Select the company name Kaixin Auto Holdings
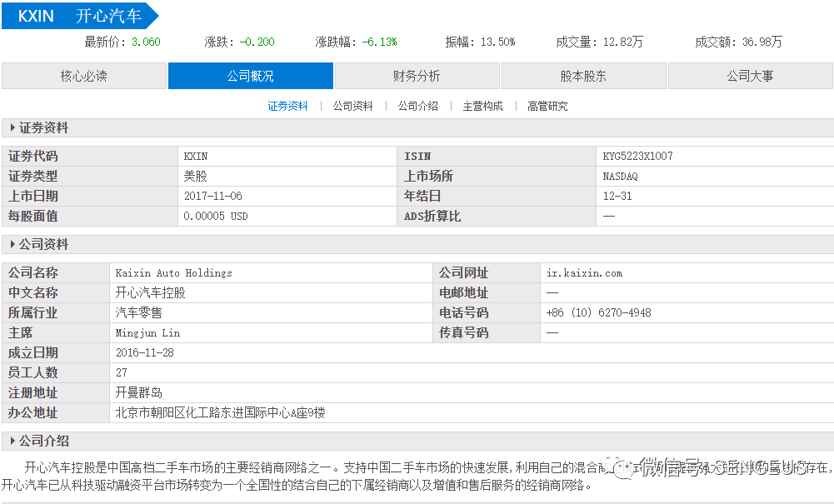The height and width of the screenshot is (504, 834). 174,273
